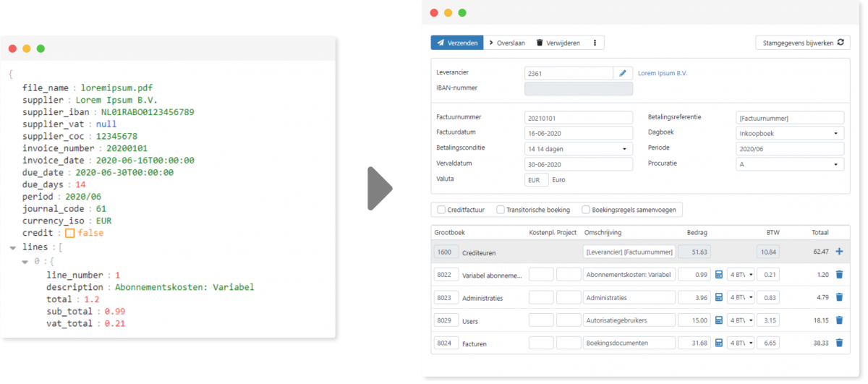This screenshot has width=868, height=384.
Task: Enable Transitorische boeking checkbox
Action: [x=501, y=210]
